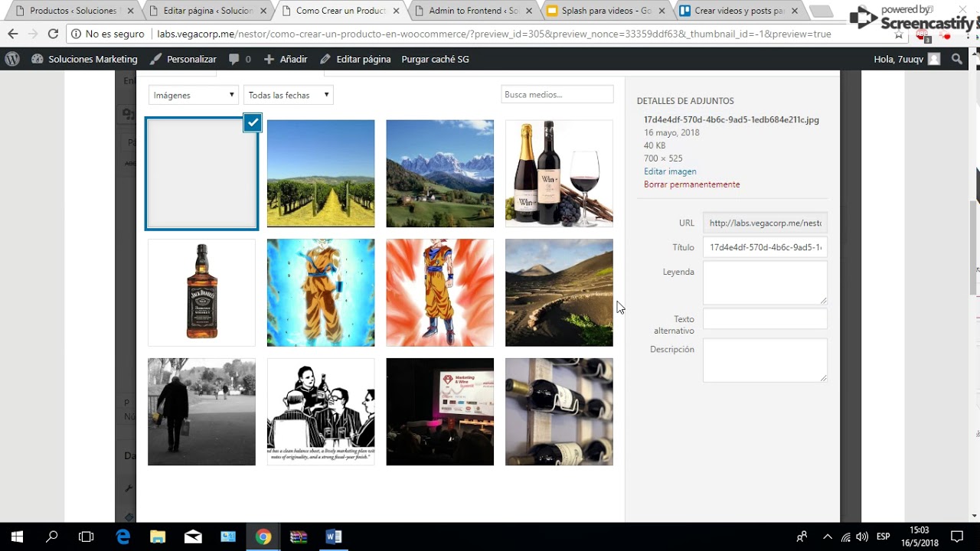Open the Imágenes media type dropdown

pyautogui.click(x=193, y=95)
